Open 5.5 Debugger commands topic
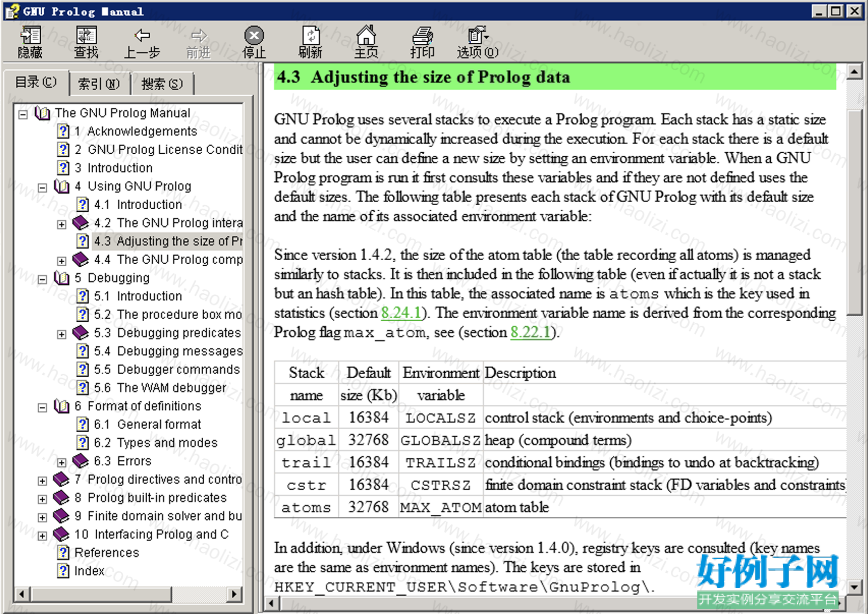The image size is (868, 614). pos(167,369)
